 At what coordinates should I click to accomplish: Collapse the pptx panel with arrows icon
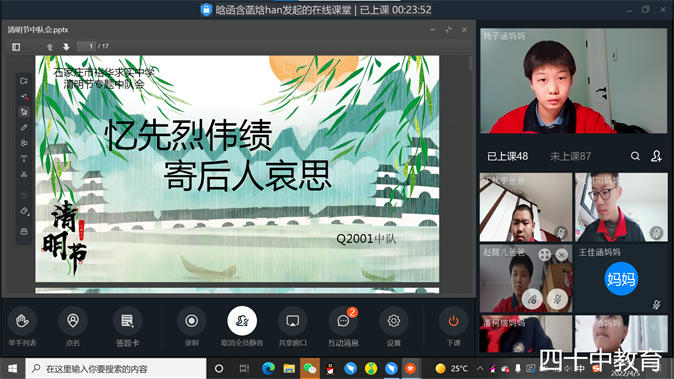tap(448, 30)
